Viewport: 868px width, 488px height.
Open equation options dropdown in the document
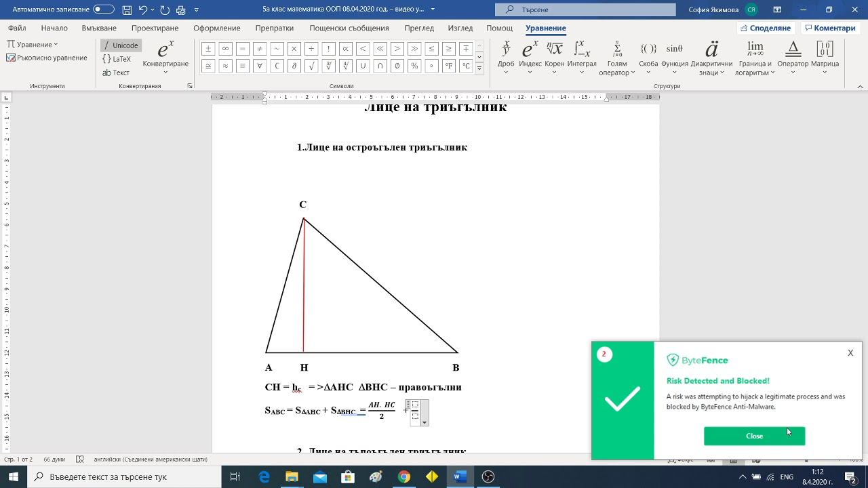click(x=425, y=422)
